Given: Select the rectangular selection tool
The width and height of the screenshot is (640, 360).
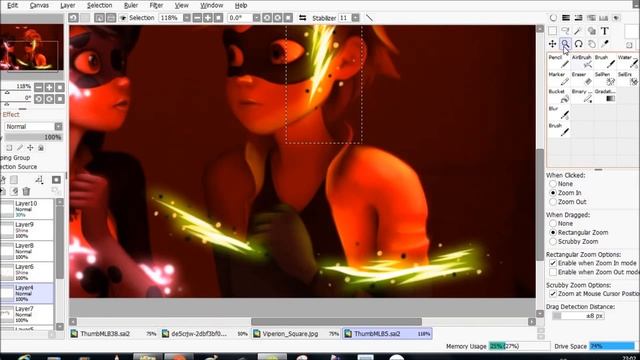Looking at the screenshot, I should pyautogui.click(x=552, y=31).
